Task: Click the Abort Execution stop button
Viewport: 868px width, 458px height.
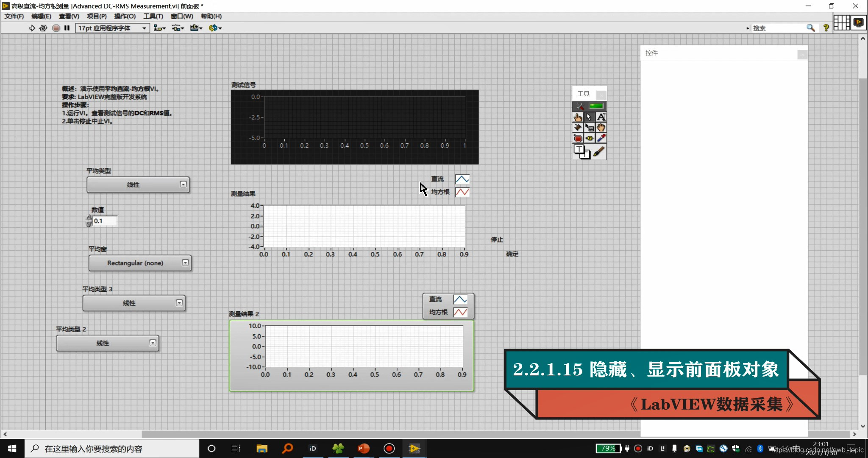Action: tap(56, 28)
